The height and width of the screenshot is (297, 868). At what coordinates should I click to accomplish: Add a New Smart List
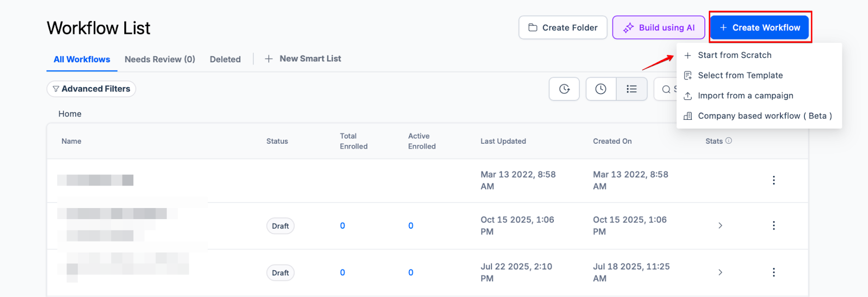[303, 59]
